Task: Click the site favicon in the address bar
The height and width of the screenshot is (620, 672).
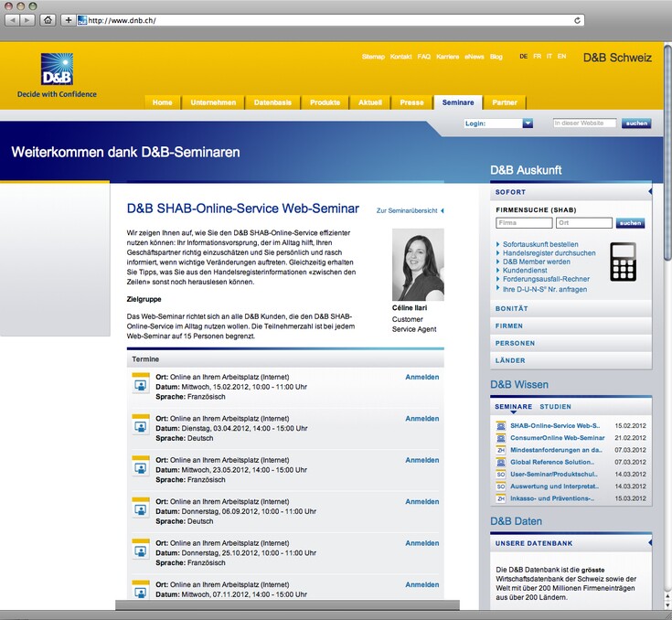Action: tap(82, 20)
